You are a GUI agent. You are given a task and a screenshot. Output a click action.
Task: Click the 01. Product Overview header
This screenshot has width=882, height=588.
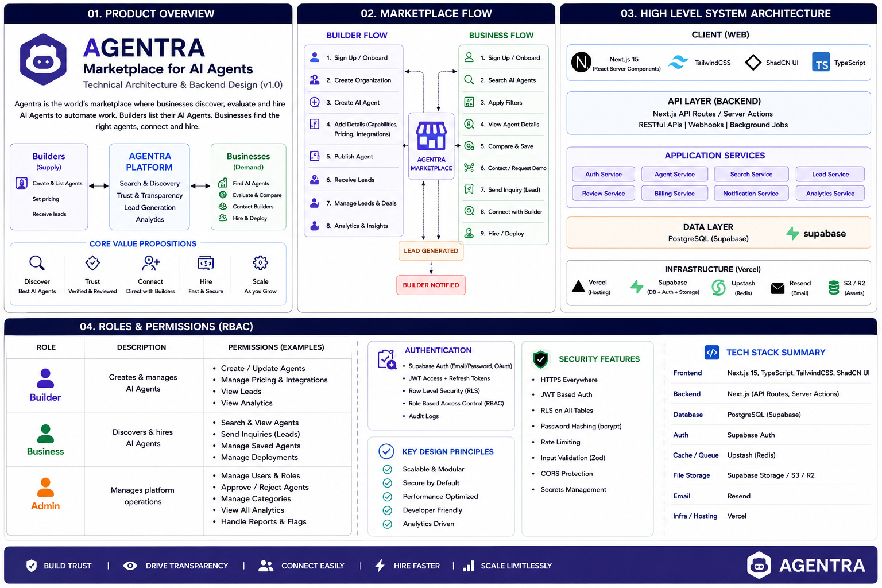tap(148, 14)
